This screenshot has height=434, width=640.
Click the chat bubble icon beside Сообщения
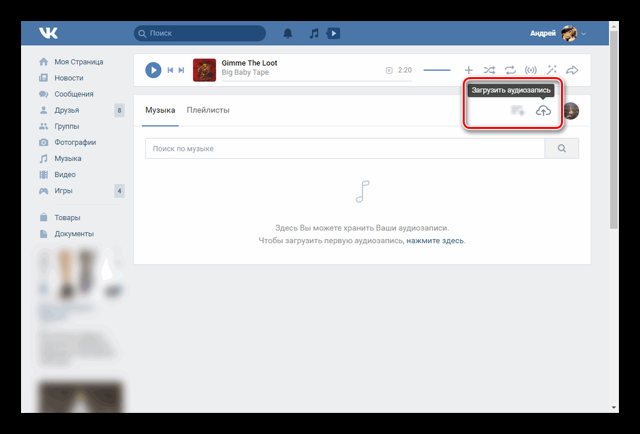pyautogui.click(x=43, y=94)
